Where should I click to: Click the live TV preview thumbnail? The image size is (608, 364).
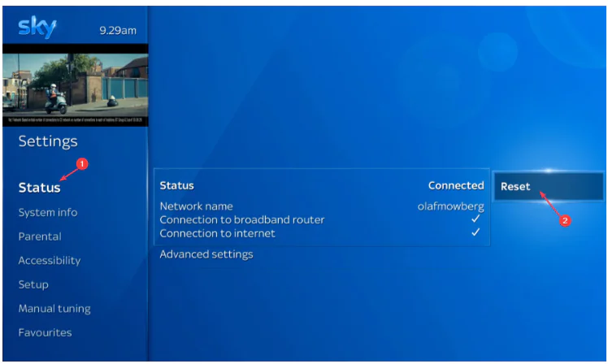(x=74, y=85)
